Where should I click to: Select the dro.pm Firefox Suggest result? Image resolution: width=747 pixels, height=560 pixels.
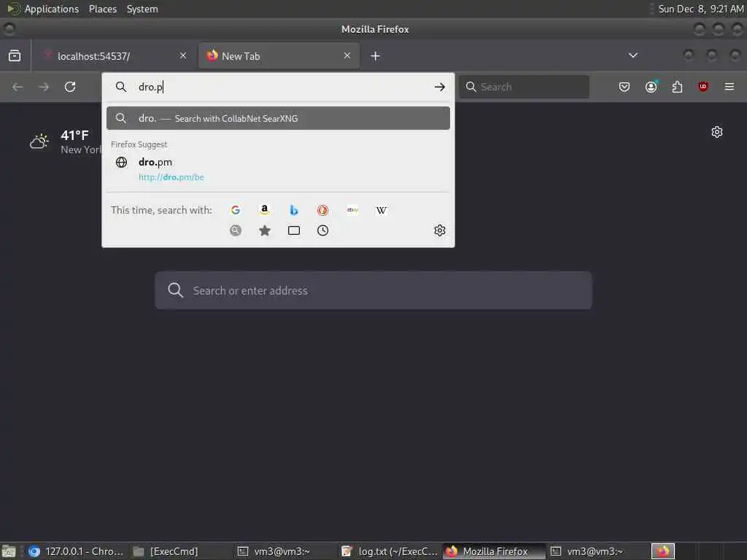point(278,169)
